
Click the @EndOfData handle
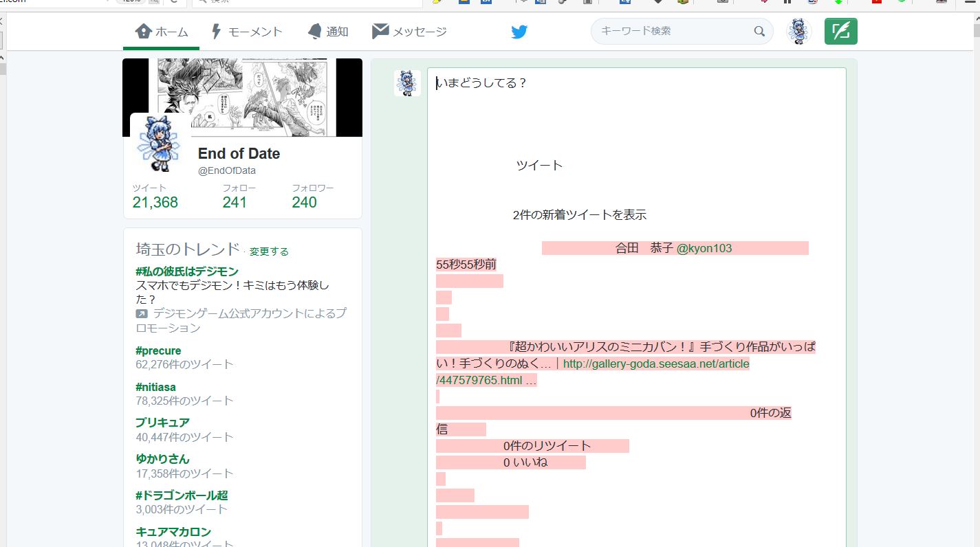[x=227, y=171]
